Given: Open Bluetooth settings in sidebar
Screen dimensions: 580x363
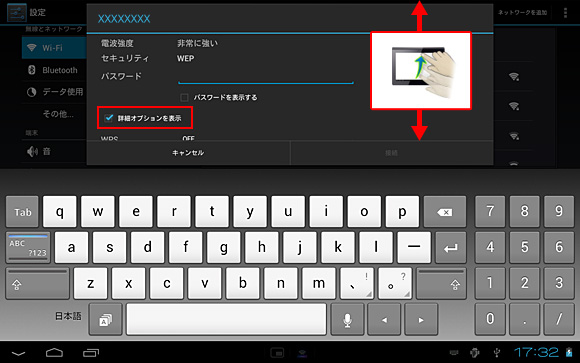Looking at the screenshot, I should [54, 70].
